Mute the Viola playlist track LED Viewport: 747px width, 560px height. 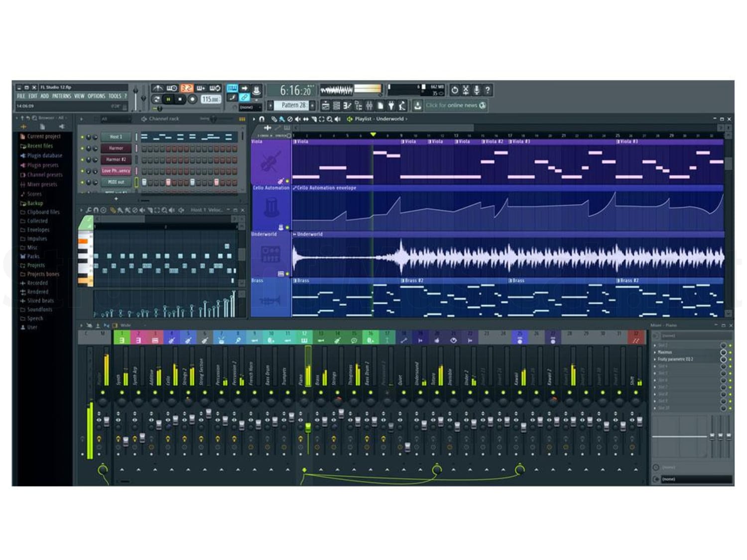[287, 181]
